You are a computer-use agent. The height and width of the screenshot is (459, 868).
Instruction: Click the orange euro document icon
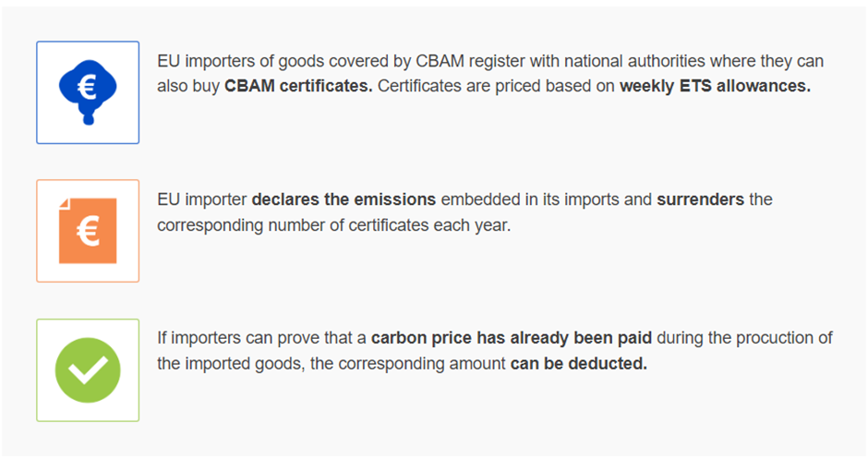pyautogui.click(x=88, y=231)
